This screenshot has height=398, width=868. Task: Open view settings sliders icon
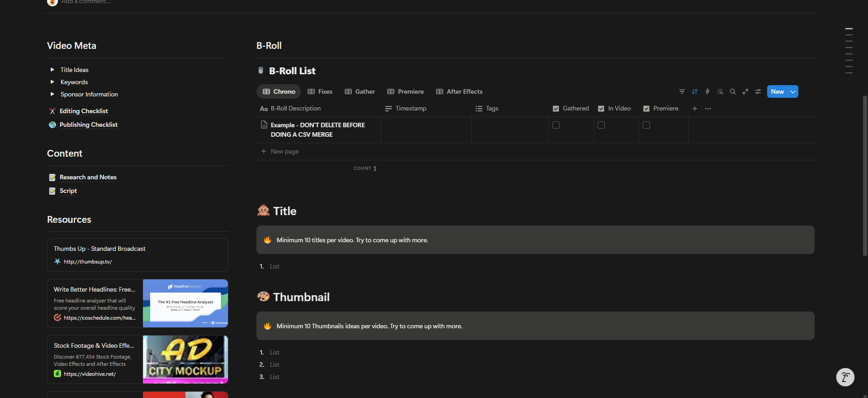[758, 91]
